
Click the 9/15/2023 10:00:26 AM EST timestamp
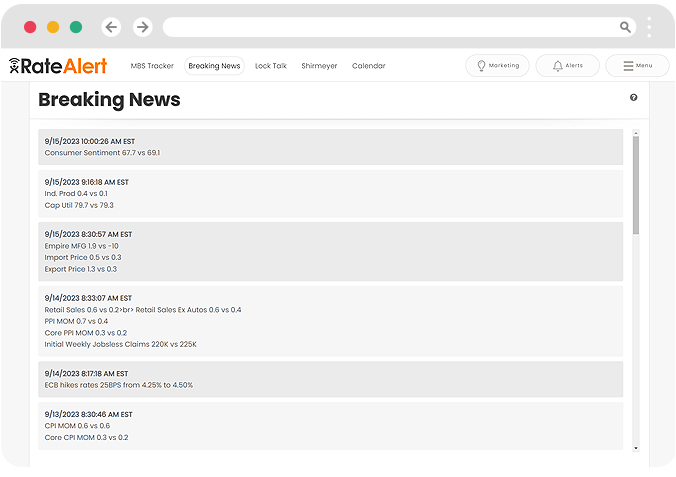(x=90, y=141)
